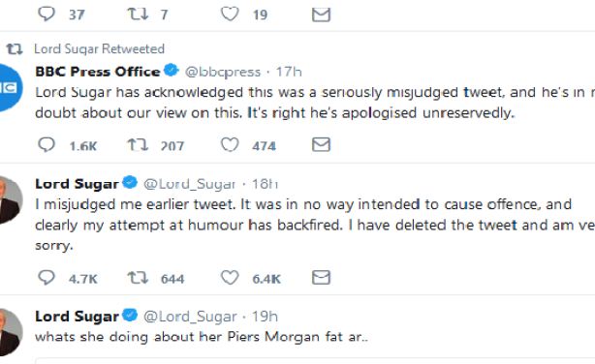Send BBC Press Office tweet via message
The width and height of the screenshot is (595, 364).
click(x=321, y=144)
